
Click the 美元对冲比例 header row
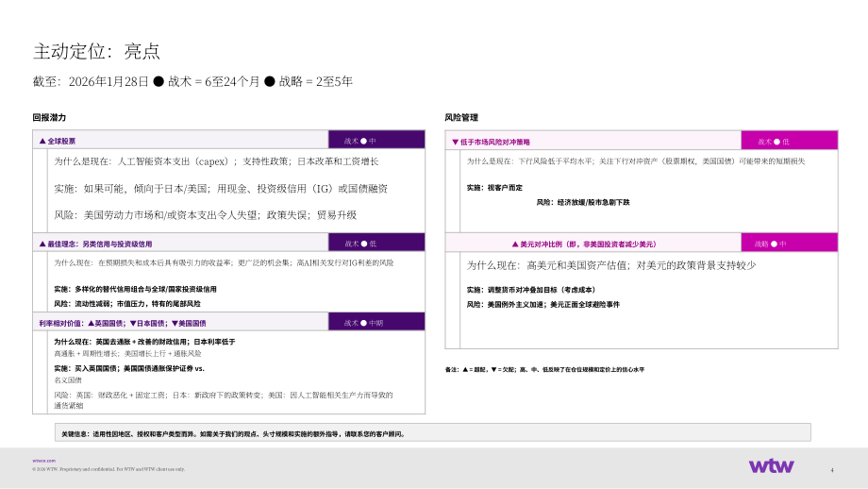(593, 244)
